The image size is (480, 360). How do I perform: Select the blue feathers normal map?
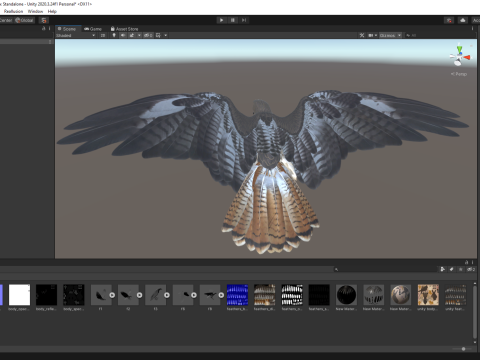pyautogui.click(x=237, y=295)
